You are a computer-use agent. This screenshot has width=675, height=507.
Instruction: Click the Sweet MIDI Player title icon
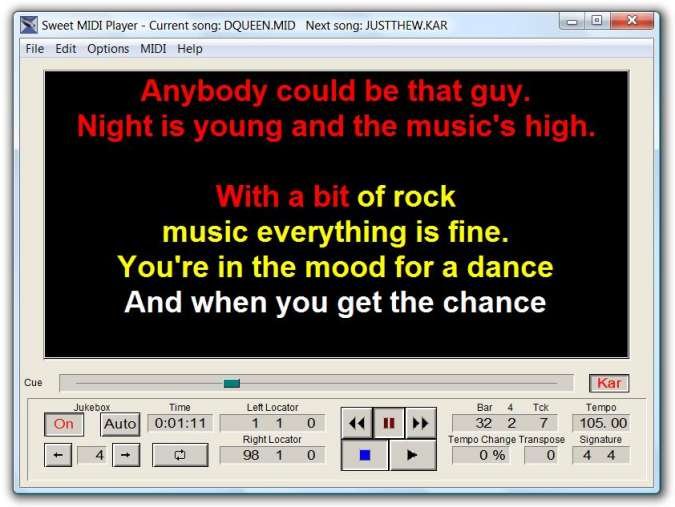coord(29,25)
